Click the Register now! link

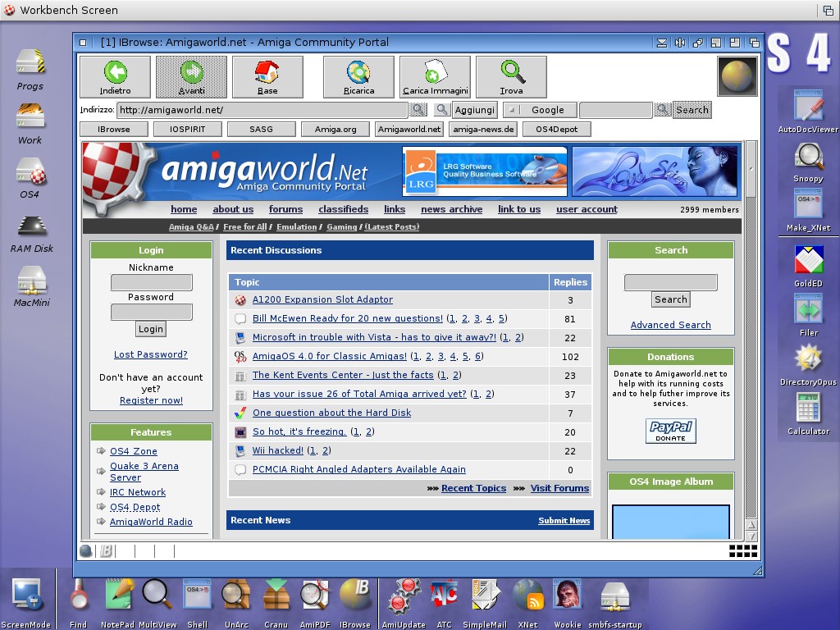(x=151, y=400)
